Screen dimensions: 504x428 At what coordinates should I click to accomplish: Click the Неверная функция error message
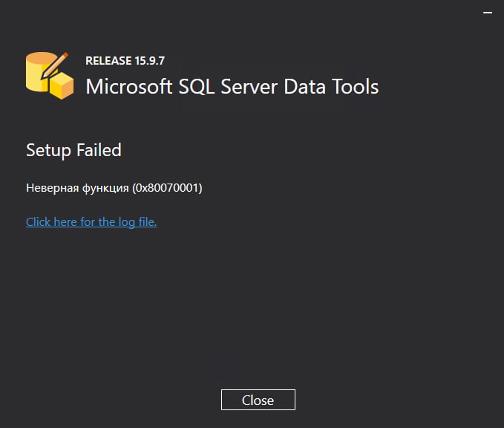77,188
